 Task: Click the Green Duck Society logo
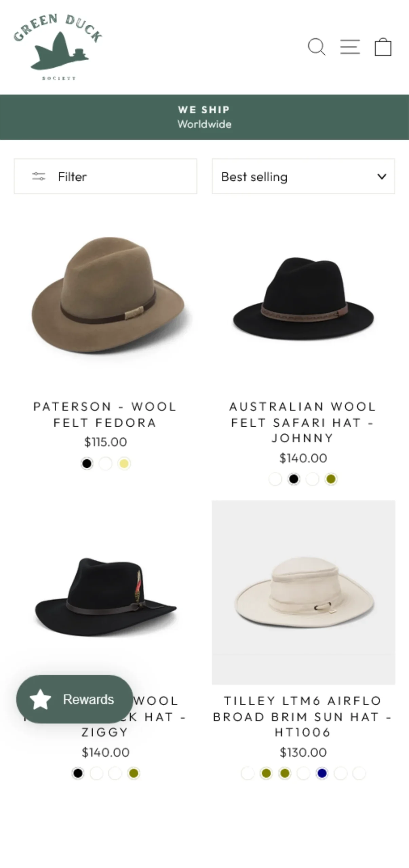pos(58,47)
